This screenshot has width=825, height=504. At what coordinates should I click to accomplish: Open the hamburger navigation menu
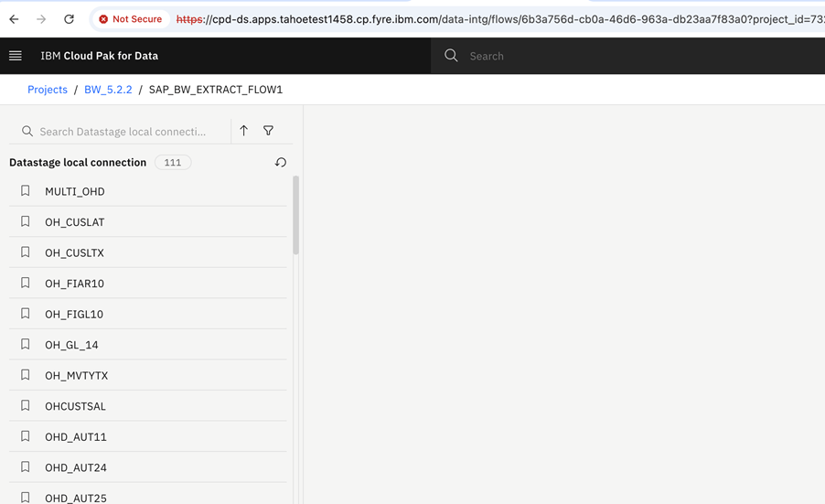[x=16, y=56]
